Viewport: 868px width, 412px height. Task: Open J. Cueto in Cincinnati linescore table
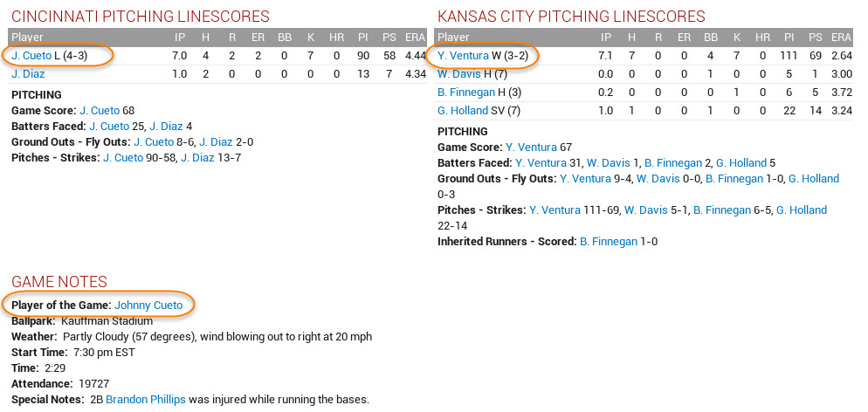[31, 56]
